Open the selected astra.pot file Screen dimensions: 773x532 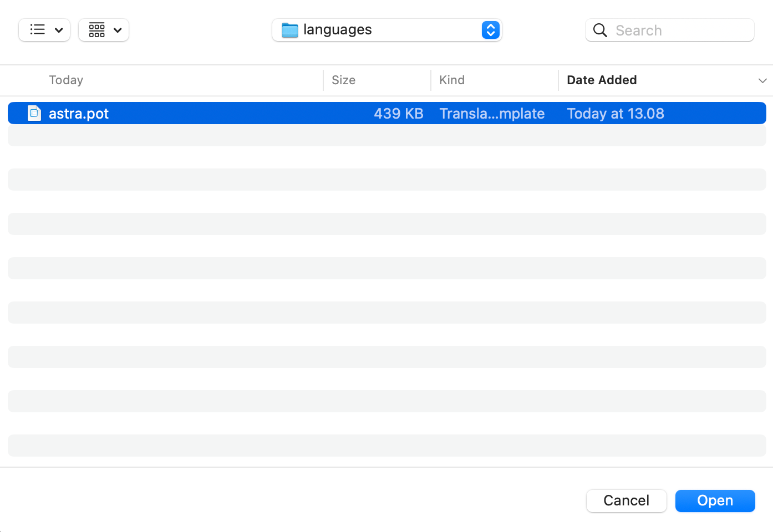(715, 500)
